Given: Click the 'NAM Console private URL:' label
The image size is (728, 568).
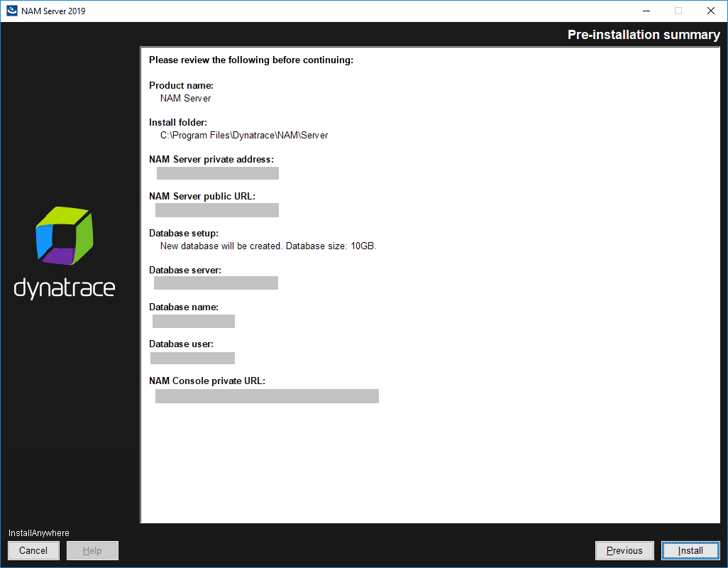Looking at the screenshot, I should pos(207,381).
